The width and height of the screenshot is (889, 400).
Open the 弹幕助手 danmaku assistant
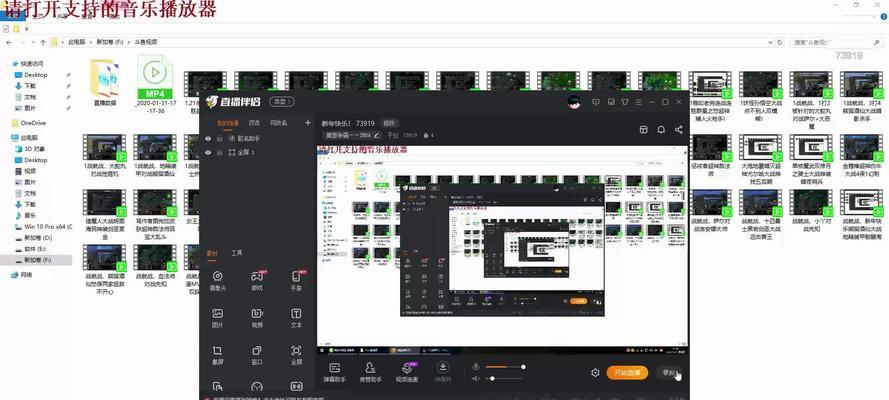coord(335,372)
